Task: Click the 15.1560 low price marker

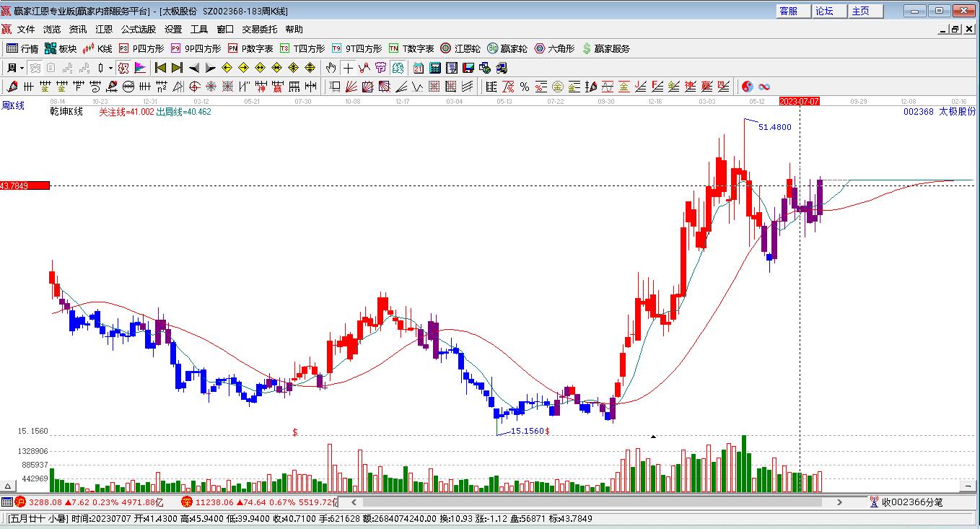Action: [528, 431]
